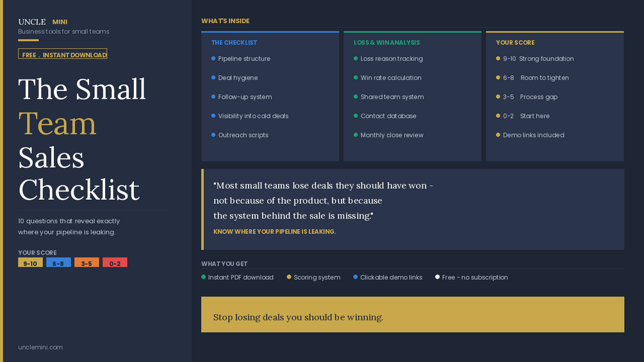Select the blue 6-8 score swatch

coord(58,263)
